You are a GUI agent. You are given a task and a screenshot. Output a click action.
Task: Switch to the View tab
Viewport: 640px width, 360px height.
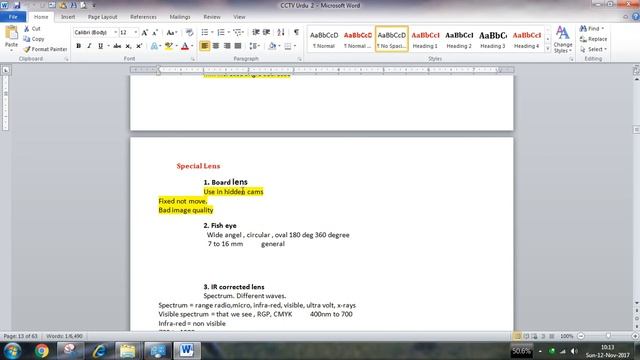[239, 17]
